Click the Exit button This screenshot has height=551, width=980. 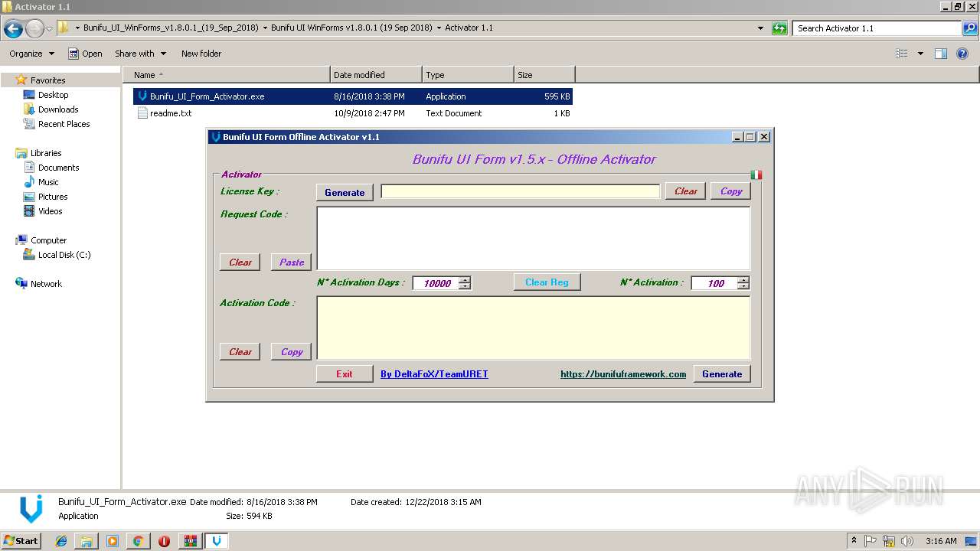click(345, 373)
